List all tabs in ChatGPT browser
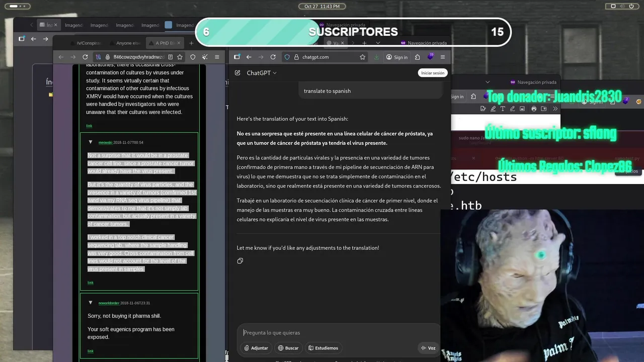The image size is (644, 362). (378, 43)
